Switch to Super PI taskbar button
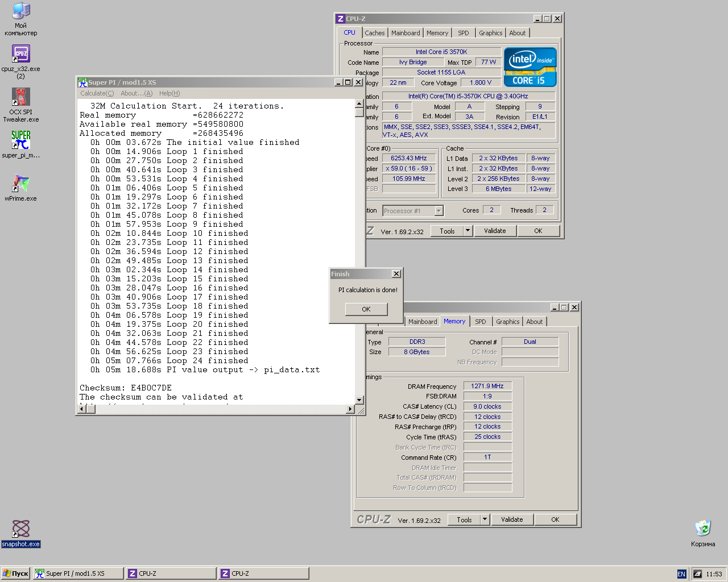728x582 pixels. point(78,573)
